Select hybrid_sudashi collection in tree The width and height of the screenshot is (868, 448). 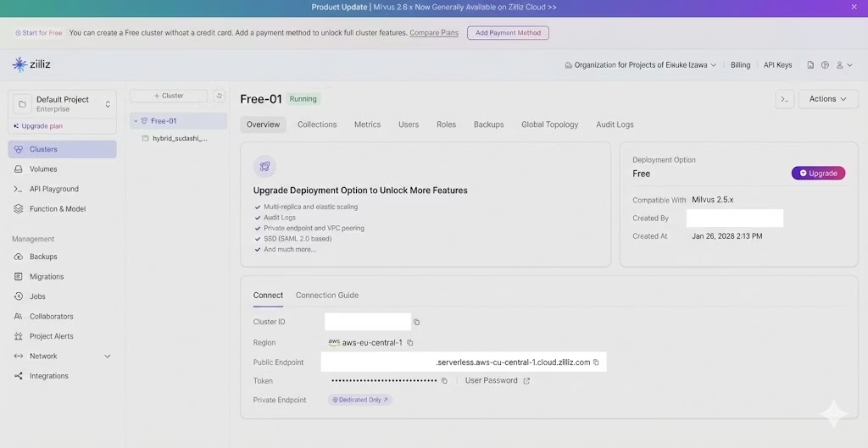(179, 138)
